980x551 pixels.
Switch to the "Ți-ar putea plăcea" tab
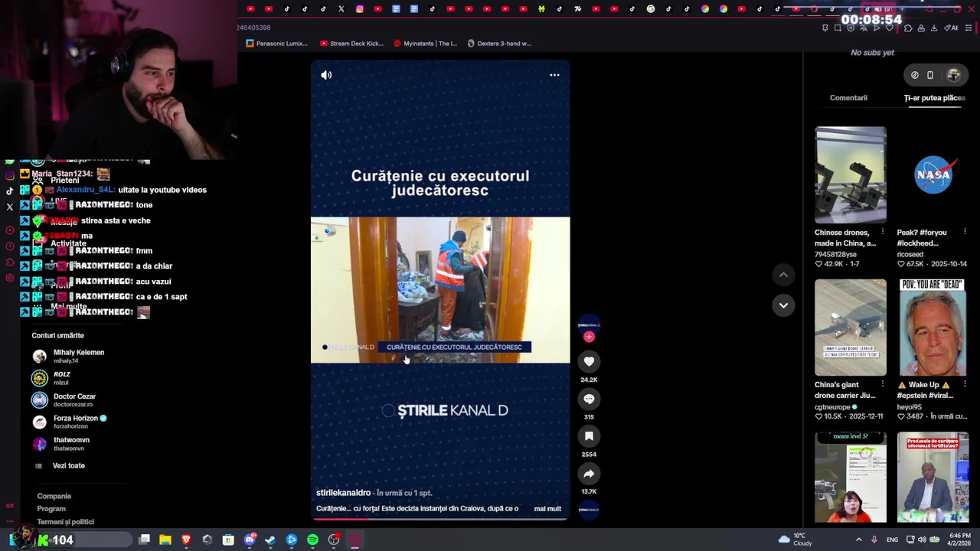(934, 98)
